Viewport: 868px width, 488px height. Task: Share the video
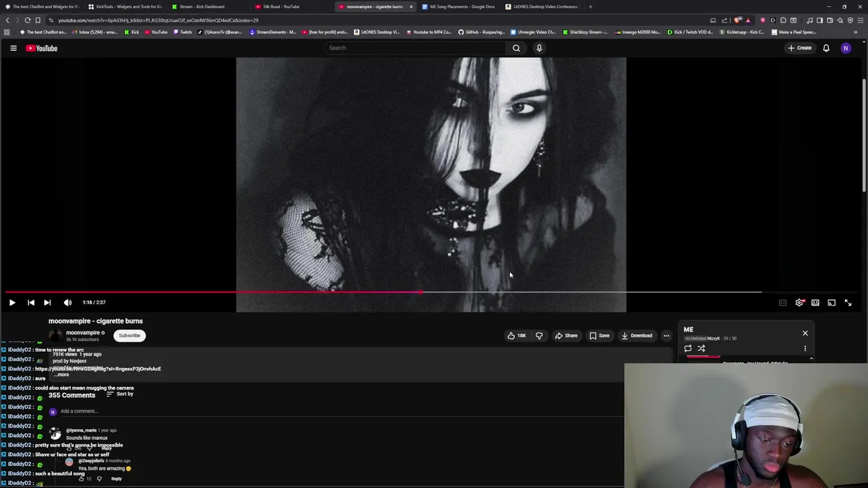(566, 335)
